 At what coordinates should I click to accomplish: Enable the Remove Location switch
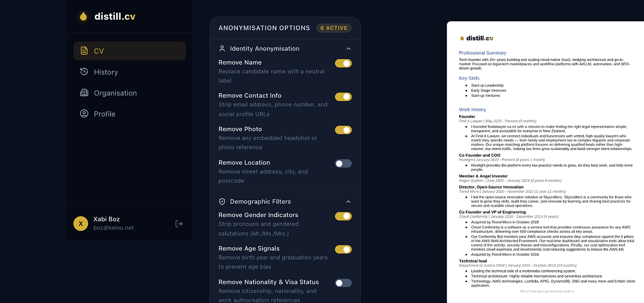tap(343, 164)
